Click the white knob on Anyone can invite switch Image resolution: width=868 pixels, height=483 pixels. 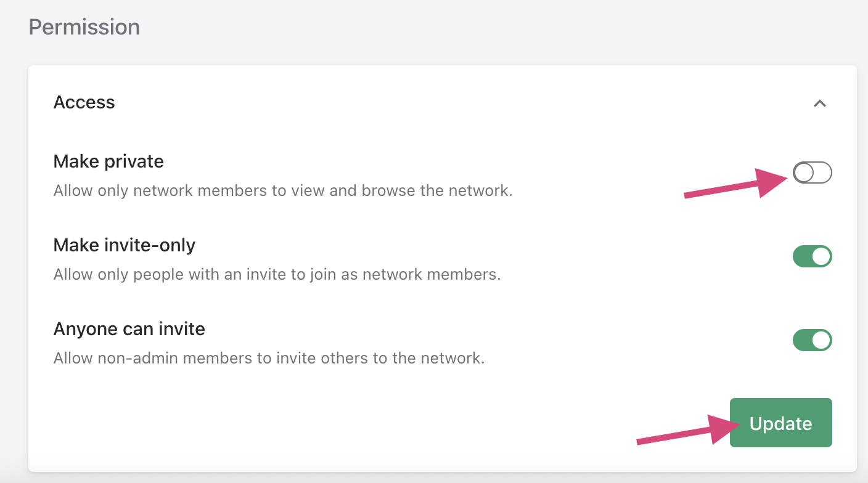click(821, 340)
